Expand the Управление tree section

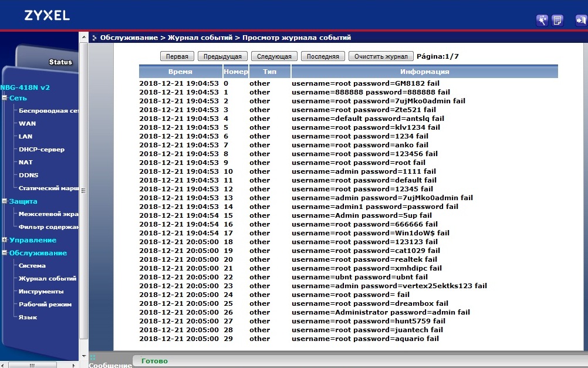pos(5,240)
